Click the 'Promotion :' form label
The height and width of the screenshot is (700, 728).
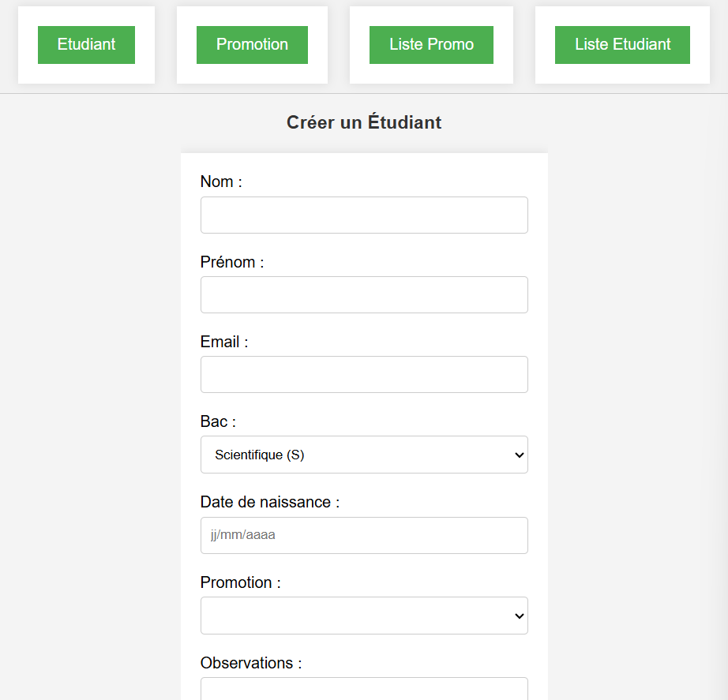tap(241, 582)
